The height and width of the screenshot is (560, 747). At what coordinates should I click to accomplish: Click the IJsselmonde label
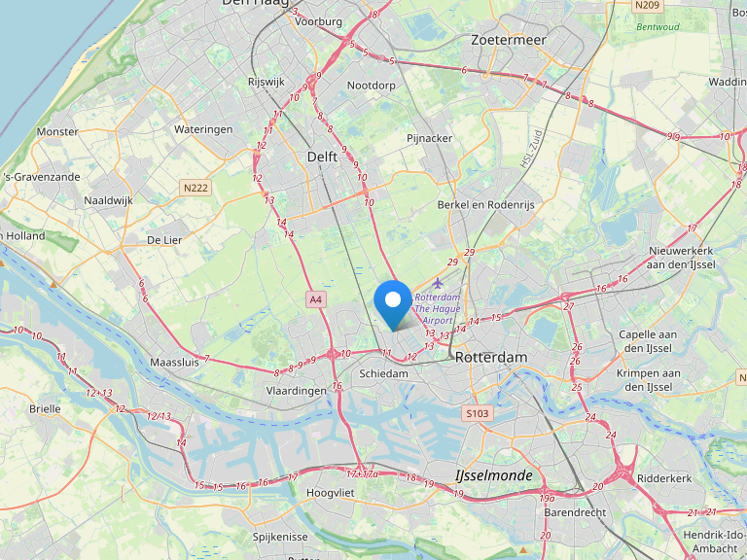(x=494, y=475)
